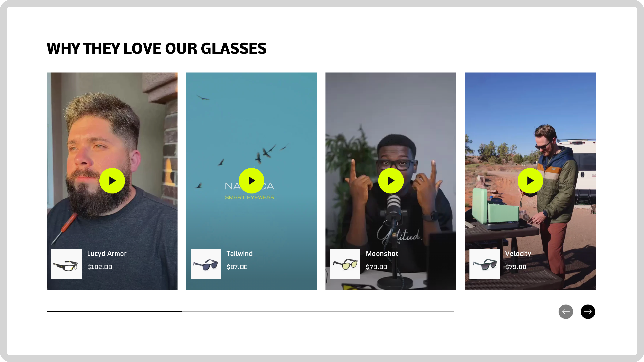Open the Lucyd Armor glasses thumbnail

66,264
